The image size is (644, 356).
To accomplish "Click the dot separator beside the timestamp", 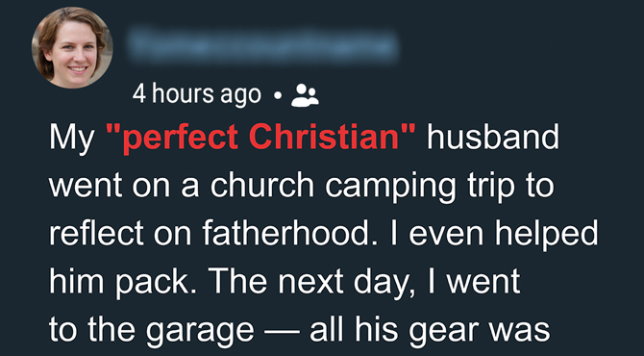I will click(278, 96).
